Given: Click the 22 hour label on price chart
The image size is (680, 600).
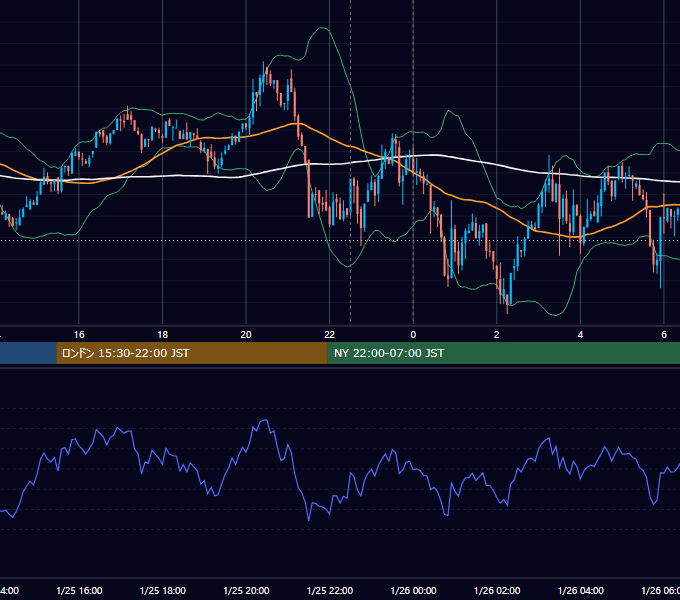Looking at the screenshot, I should pyautogui.click(x=330, y=335).
